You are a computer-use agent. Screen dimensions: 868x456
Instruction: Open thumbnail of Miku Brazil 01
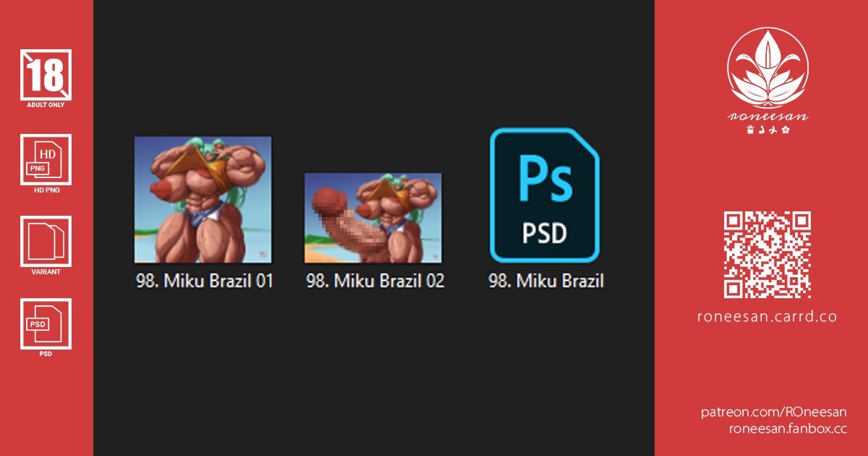coord(203,200)
